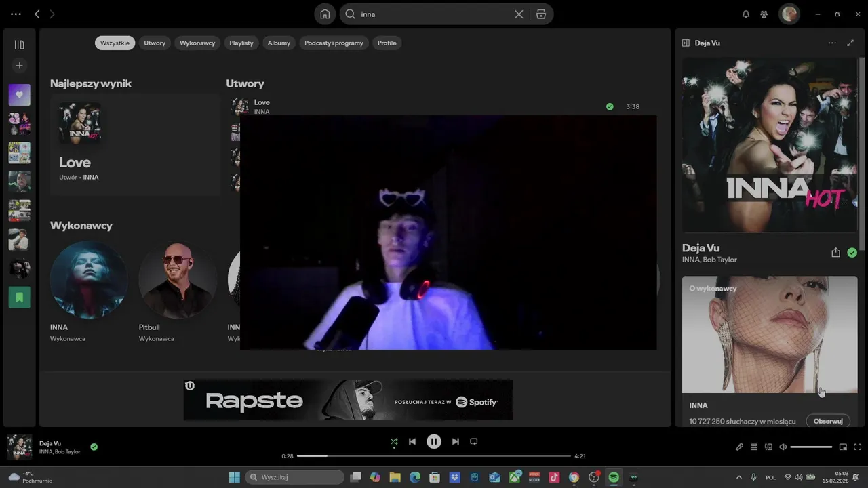Toggle saved checkmark in player bar
This screenshot has height=488, width=868.
coord(94,447)
